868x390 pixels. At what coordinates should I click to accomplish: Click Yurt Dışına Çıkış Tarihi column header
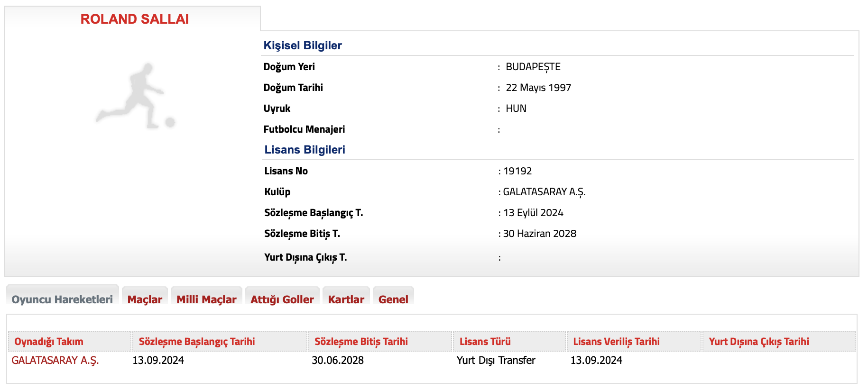759,342
